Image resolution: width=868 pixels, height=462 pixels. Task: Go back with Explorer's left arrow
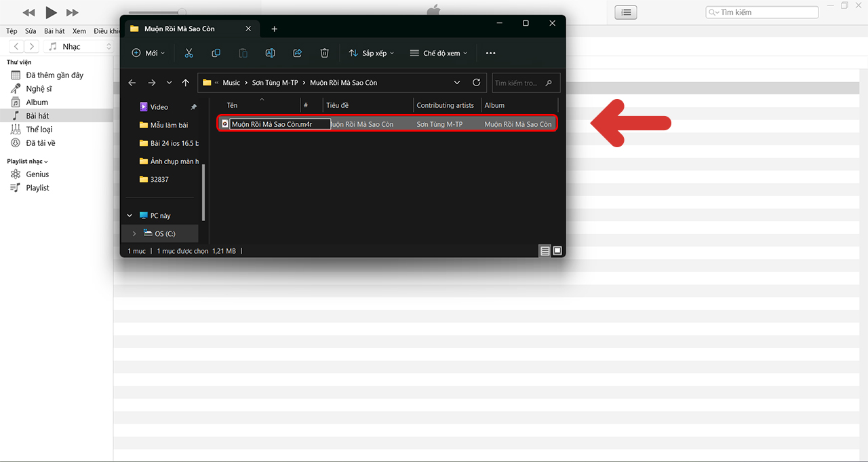point(132,83)
